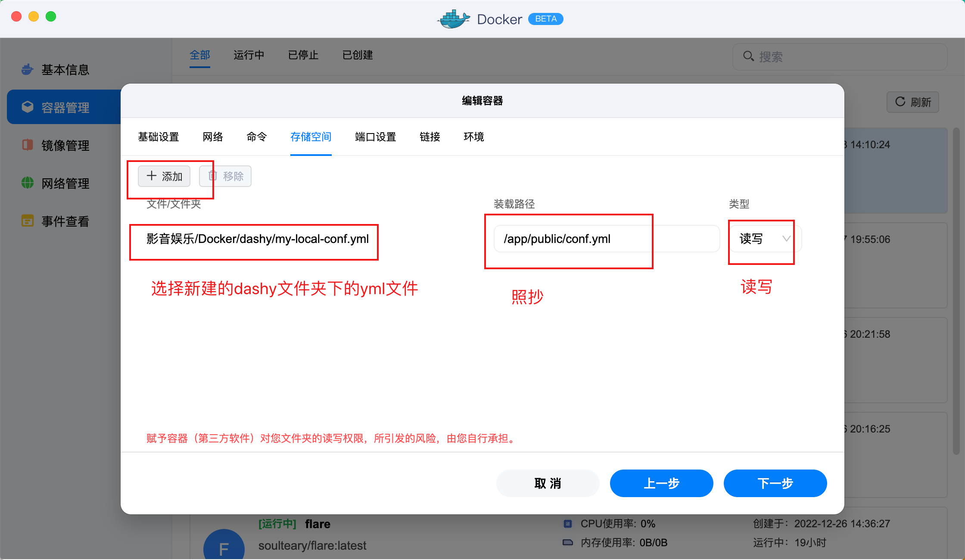Click the 刷新 refresh icon
The width and height of the screenshot is (965, 560).
click(x=901, y=102)
